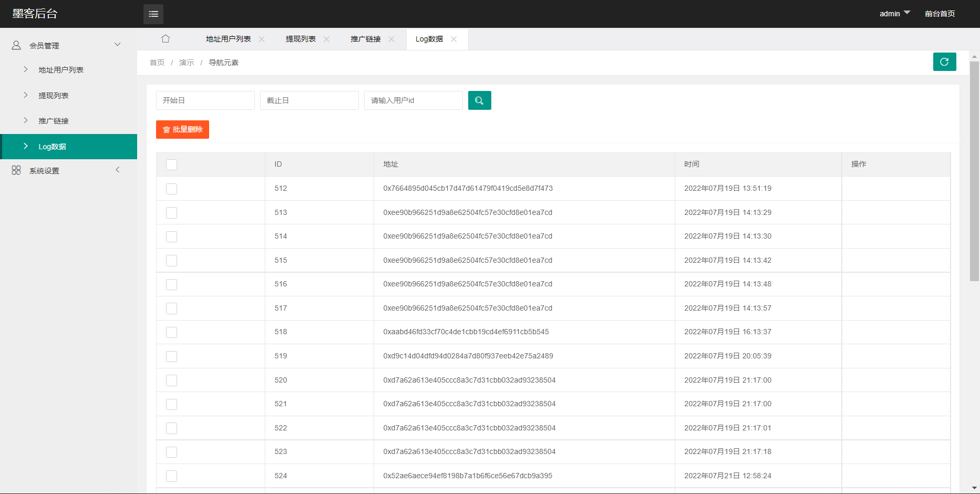Image resolution: width=980 pixels, height=494 pixels.
Task: Click the scrollbar up arrow
Action: [x=974, y=56]
